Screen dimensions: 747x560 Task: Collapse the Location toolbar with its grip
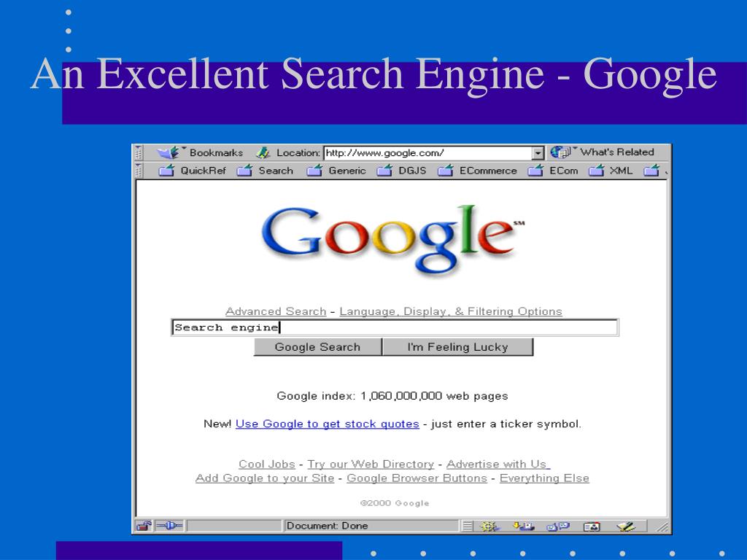point(139,152)
